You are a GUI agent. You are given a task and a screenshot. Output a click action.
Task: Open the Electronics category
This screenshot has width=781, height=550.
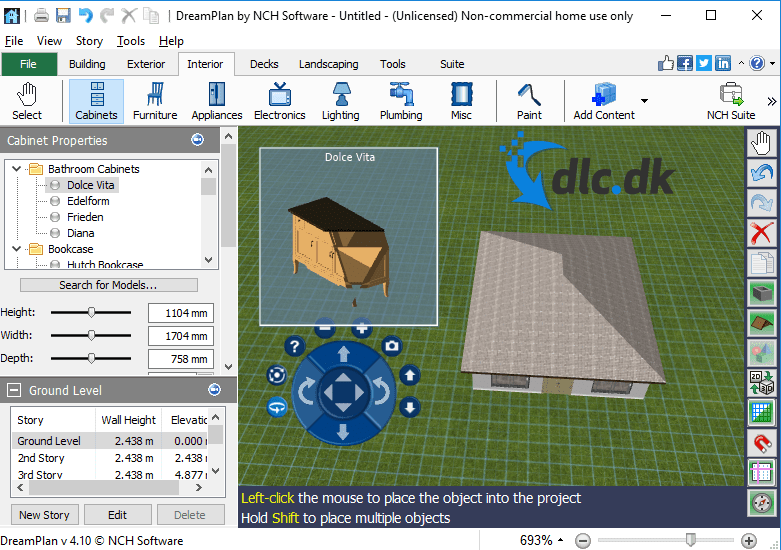click(x=279, y=101)
